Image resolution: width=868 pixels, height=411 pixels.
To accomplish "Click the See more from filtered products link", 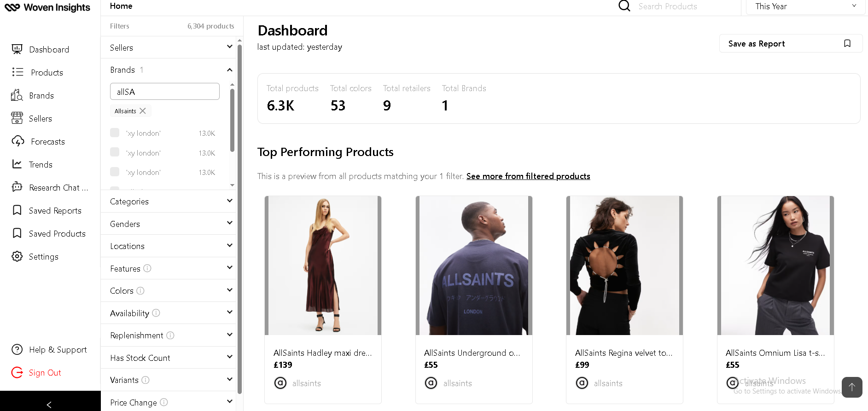I will [528, 176].
